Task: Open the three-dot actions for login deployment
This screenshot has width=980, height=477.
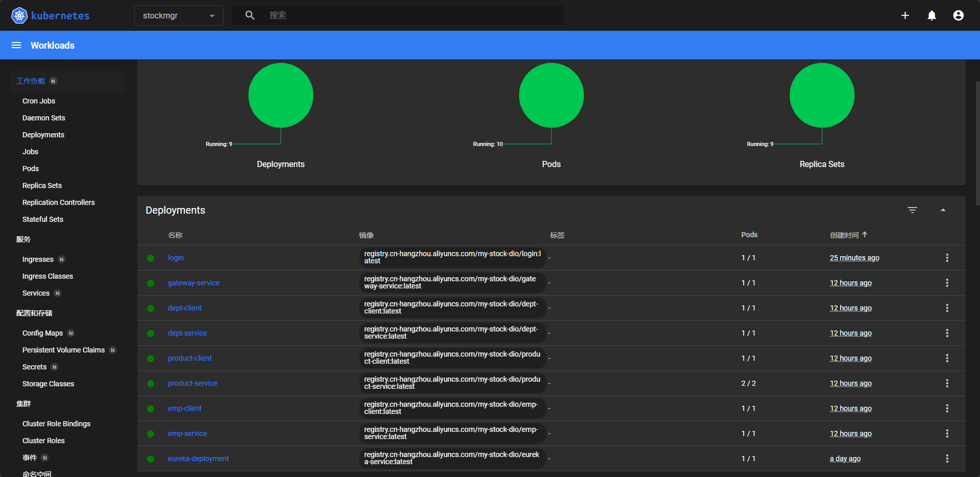Action: [x=947, y=258]
